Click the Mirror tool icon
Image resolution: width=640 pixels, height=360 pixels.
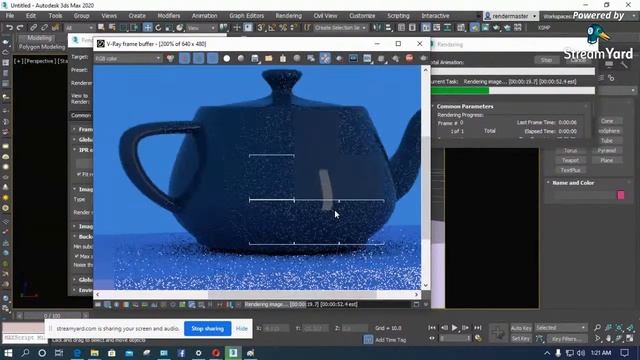pyautogui.click(x=377, y=28)
